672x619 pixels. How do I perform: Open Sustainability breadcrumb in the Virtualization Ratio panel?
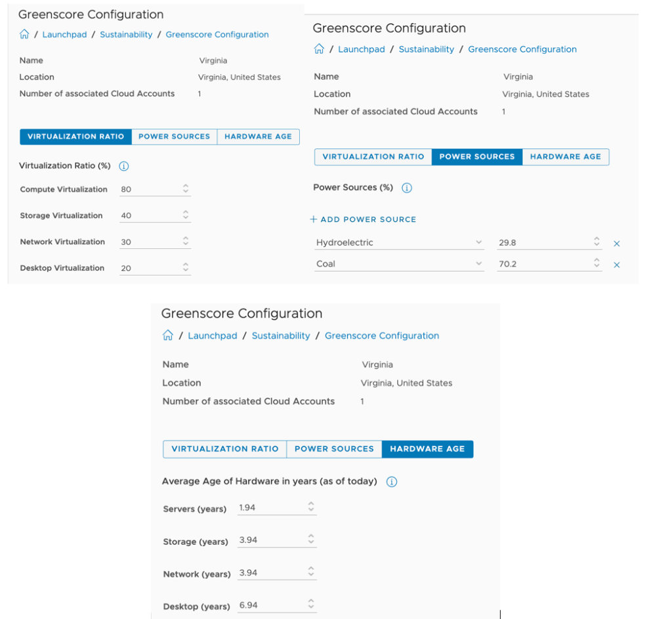click(x=126, y=35)
